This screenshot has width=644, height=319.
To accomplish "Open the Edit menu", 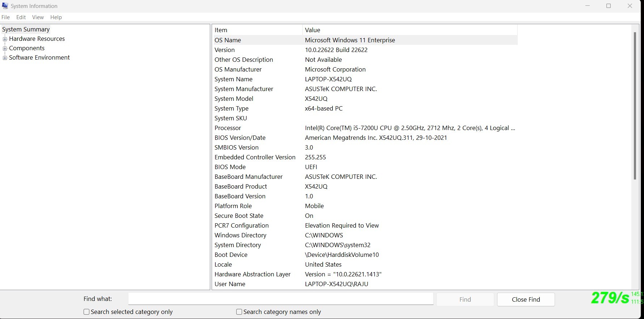I will click(21, 17).
